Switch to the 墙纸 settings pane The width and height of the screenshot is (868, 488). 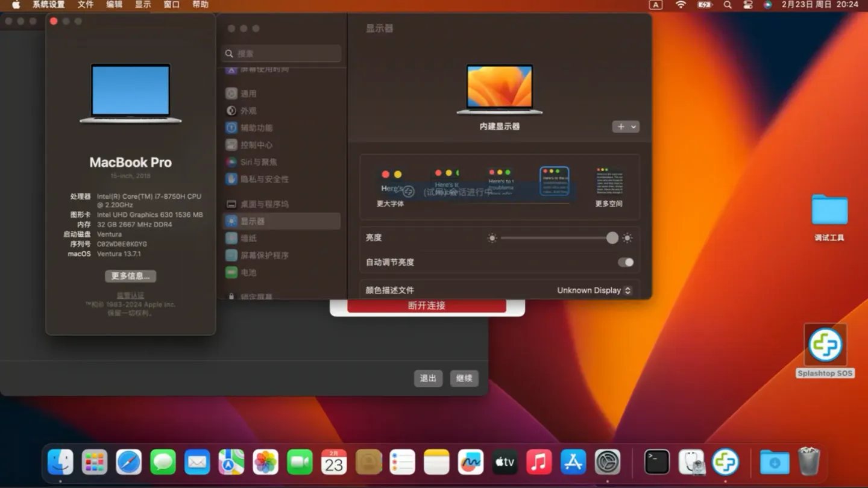250,238
